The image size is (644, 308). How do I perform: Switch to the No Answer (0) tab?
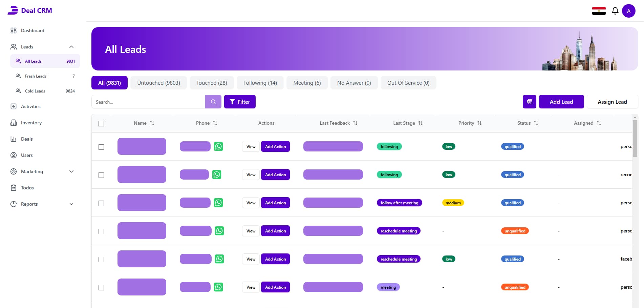click(354, 83)
